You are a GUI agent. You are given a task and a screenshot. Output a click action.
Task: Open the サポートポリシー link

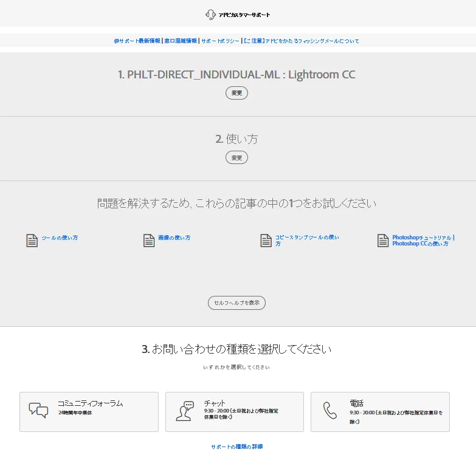(220, 41)
